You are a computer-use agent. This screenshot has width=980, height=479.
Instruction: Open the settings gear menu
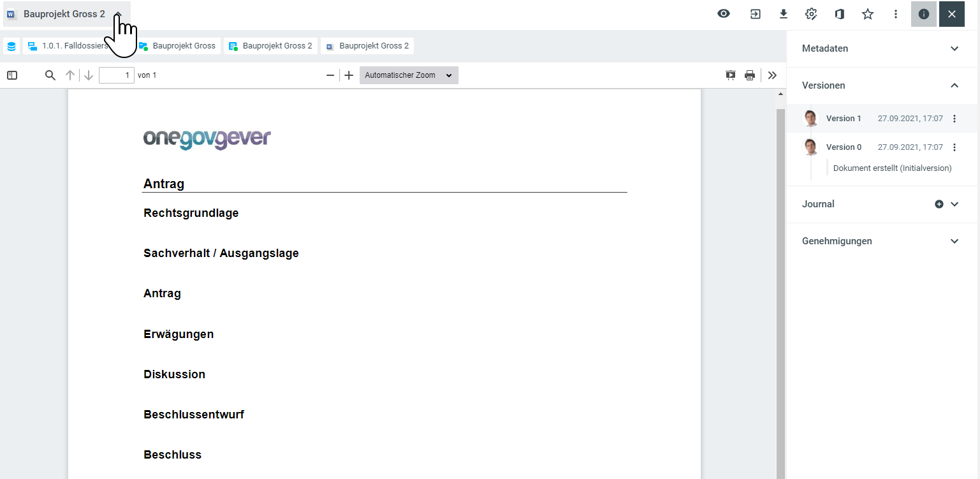[811, 14]
